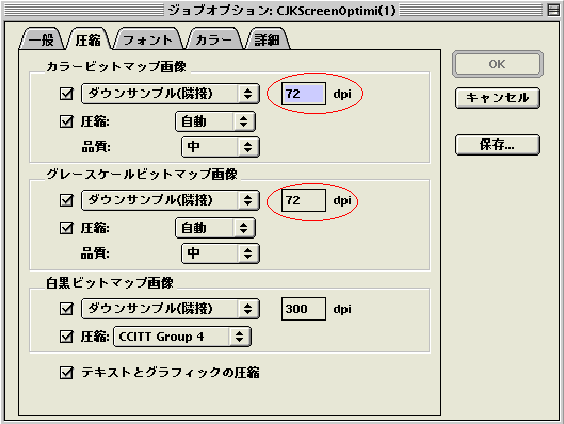Toggle color bitmap 圧縮 checkbox

click(67, 122)
